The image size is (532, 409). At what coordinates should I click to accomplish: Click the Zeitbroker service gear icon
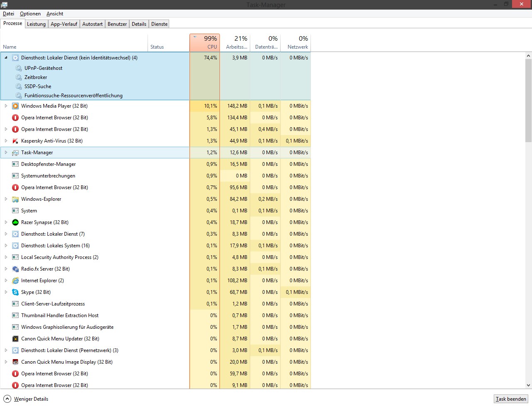tap(19, 77)
